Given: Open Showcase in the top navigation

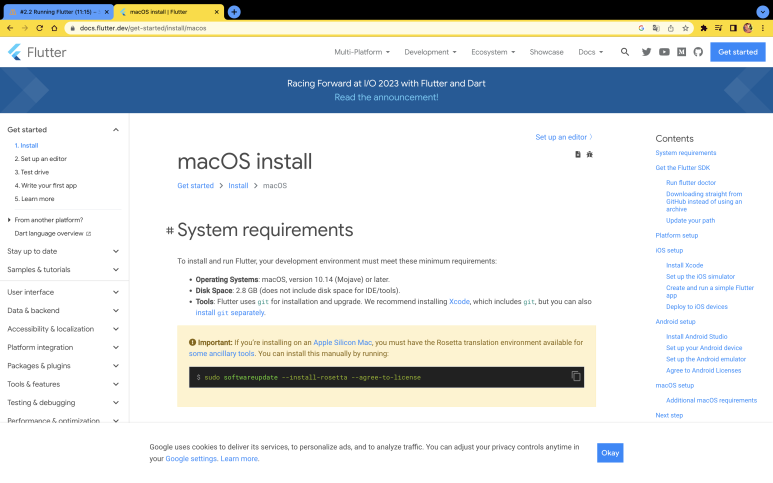Looking at the screenshot, I should click(x=546, y=52).
